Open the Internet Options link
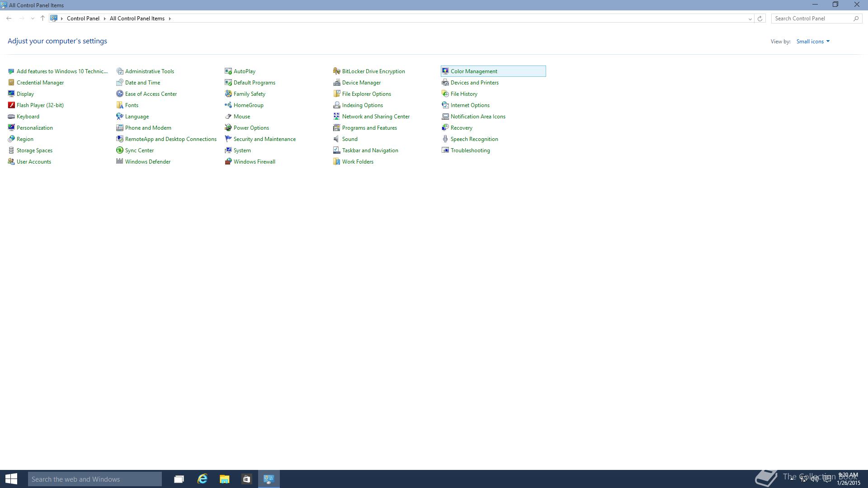Screen dimensions: 868x488 click(470, 105)
